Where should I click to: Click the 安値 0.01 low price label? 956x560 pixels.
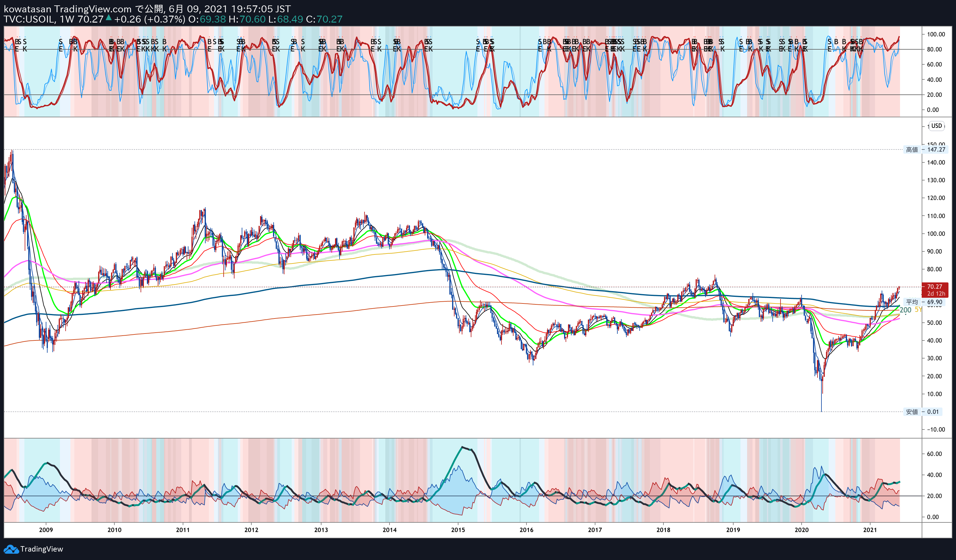(923, 412)
